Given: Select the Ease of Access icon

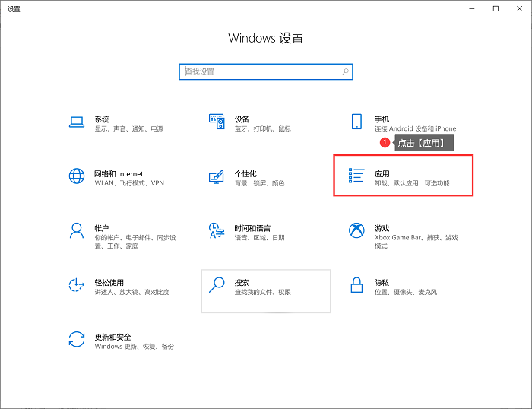Looking at the screenshot, I should (x=76, y=285).
